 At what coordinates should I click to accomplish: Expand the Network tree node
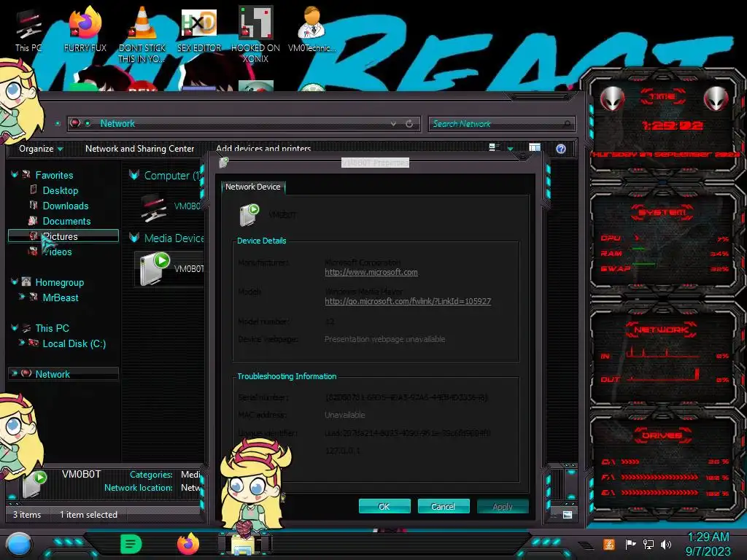pyautogui.click(x=15, y=374)
